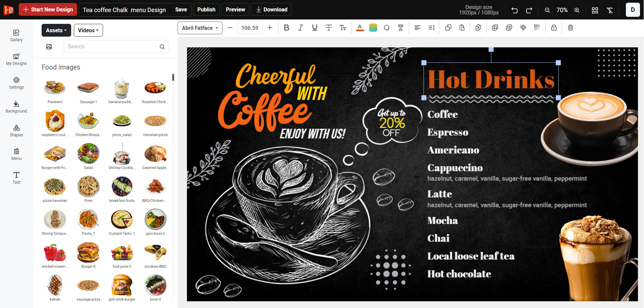644x308 pixels.
Task: Open the Assets dropdown
Action: pyautogui.click(x=56, y=30)
